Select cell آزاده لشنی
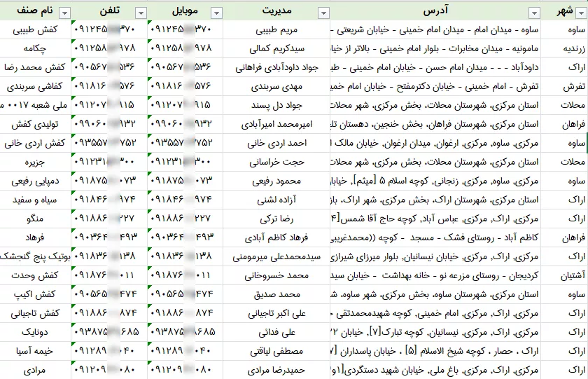 (x=276, y=200)
